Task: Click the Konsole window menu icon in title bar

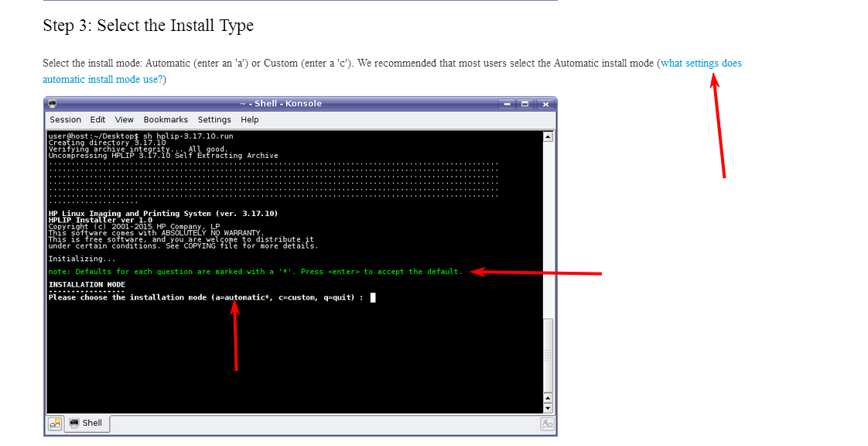Action: point(53,104)
